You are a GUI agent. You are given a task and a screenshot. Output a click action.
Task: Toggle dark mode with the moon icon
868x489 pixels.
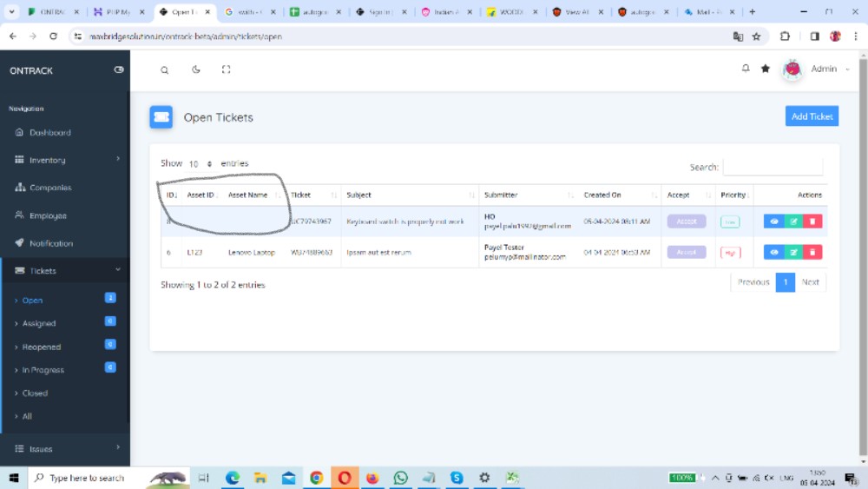(x=195, y=70)
